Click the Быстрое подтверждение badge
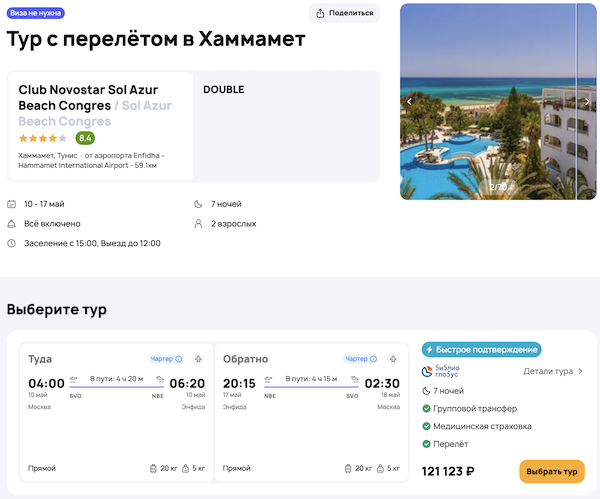The image size is (600, 499). (481, 350)
